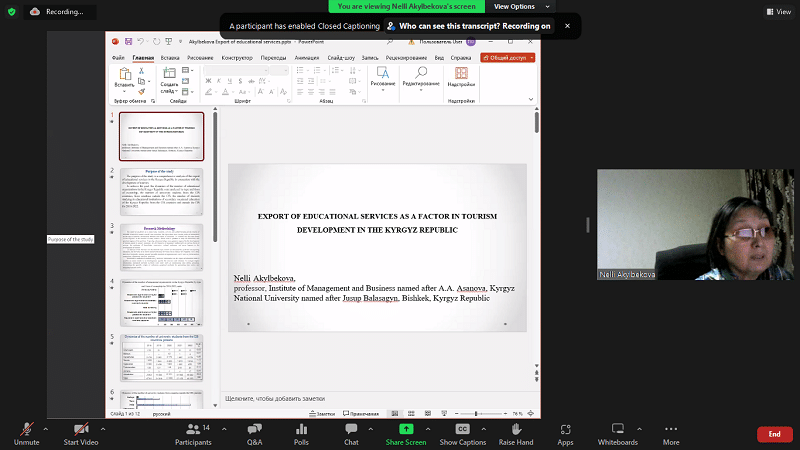Click the red End meeting button
Screen dimensions: 800x450
coord(774,434)
